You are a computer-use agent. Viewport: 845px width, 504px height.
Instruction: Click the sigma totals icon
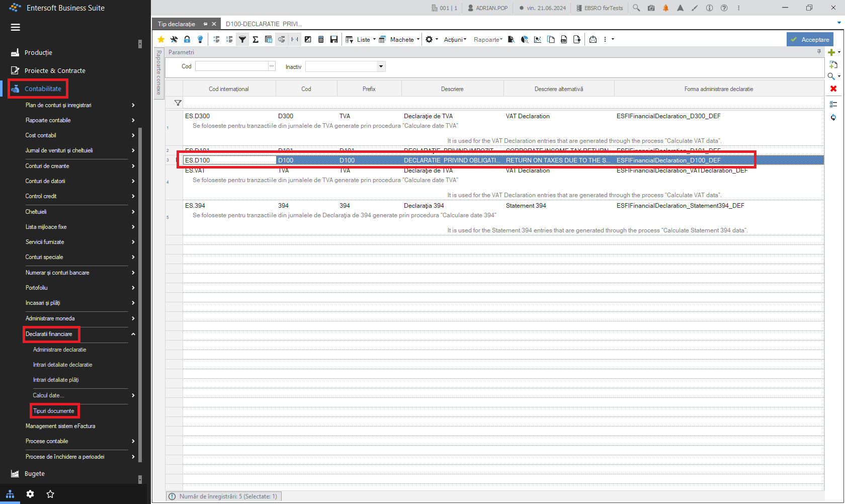pyautogui.click(x=256, y=39)
